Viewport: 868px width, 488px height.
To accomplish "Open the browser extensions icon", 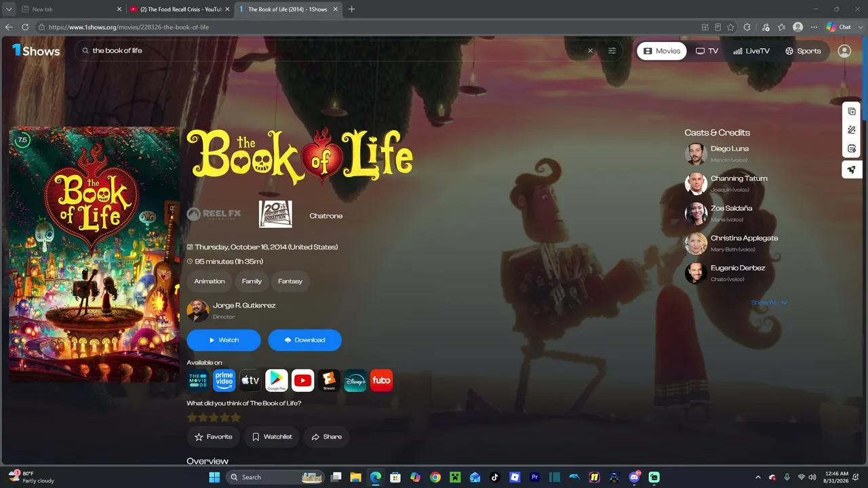I will tap(747, 27).
